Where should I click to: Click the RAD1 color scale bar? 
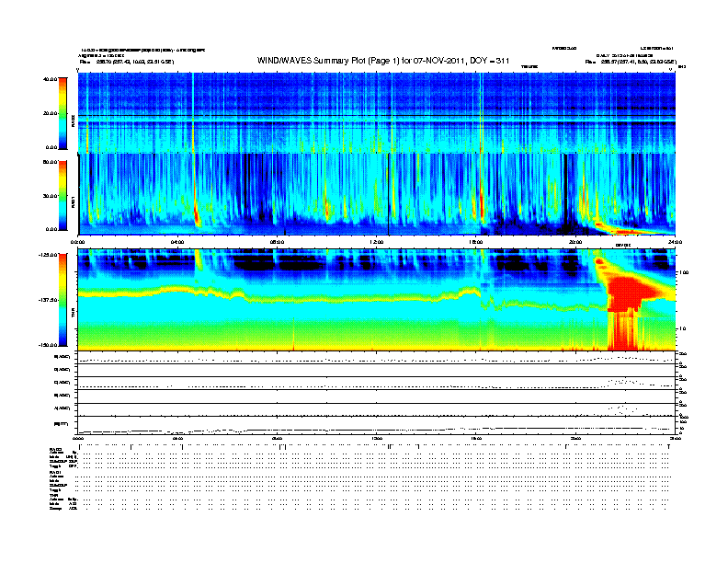(63, 196)
